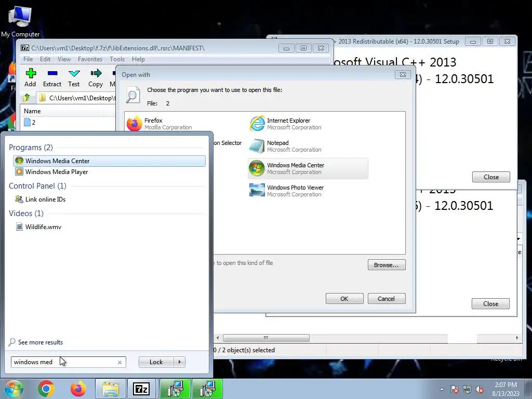Open the Tools menu in 7-Zip

tap(117, 59)
